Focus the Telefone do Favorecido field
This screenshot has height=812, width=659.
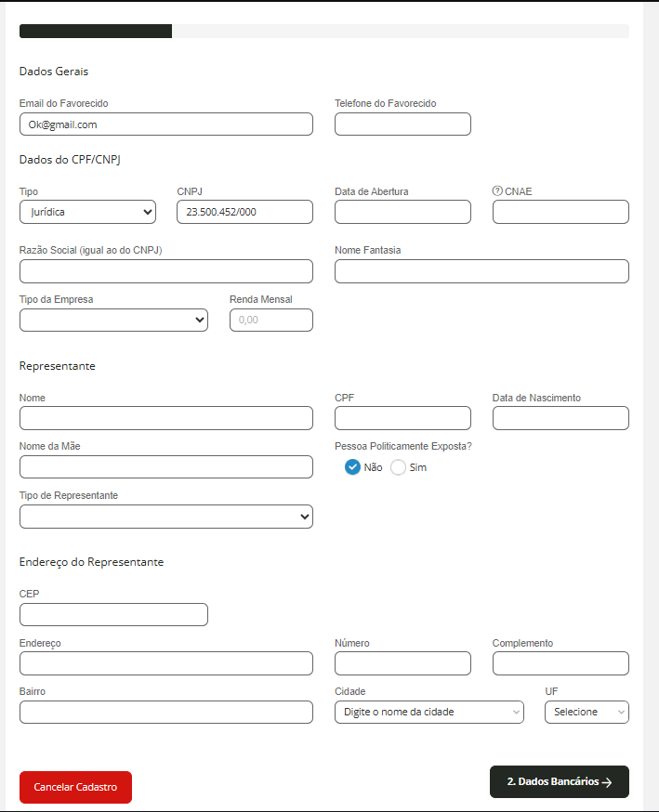402,124
